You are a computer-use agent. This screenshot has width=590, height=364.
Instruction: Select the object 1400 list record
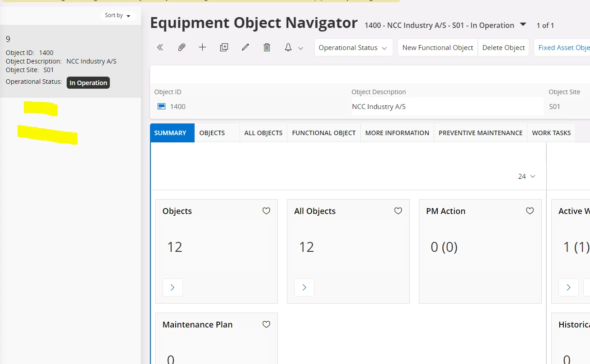pos(70,61)
